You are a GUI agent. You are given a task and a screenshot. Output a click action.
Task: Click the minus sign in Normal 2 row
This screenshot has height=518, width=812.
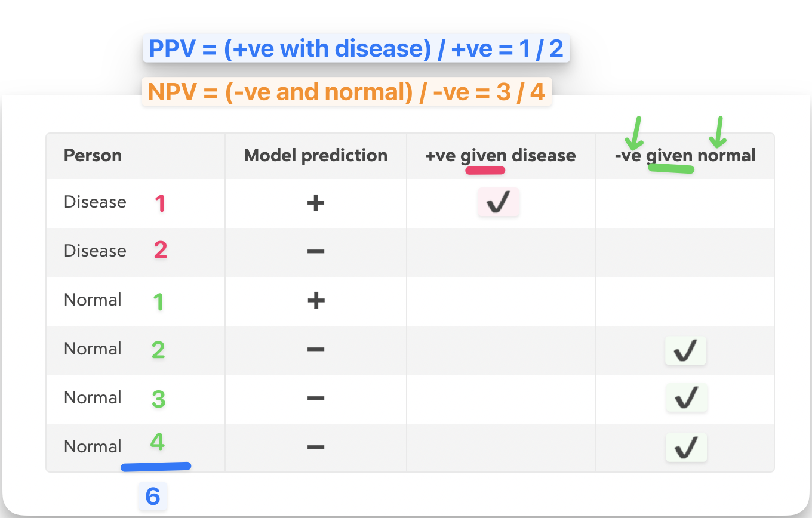coord(315,349)
